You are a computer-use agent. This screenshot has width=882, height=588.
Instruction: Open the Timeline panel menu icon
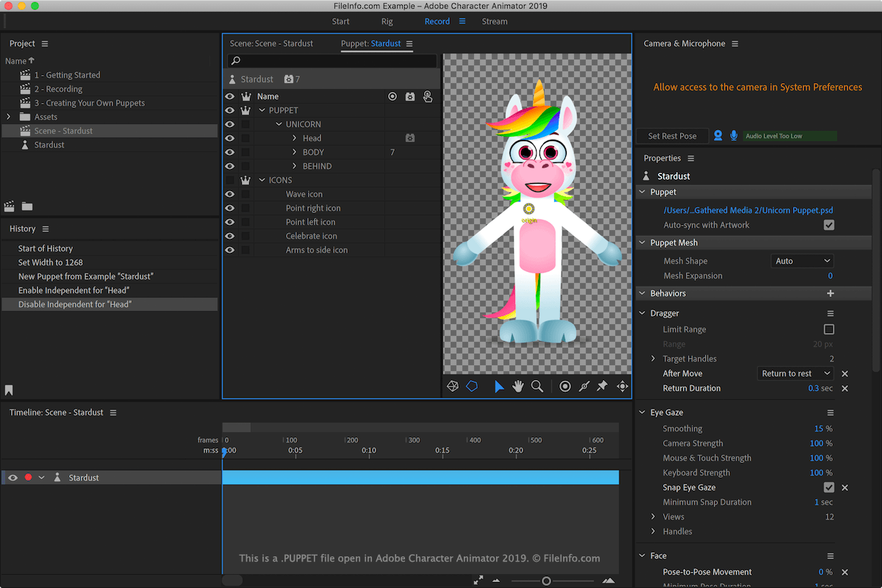[x=113, y=413]
